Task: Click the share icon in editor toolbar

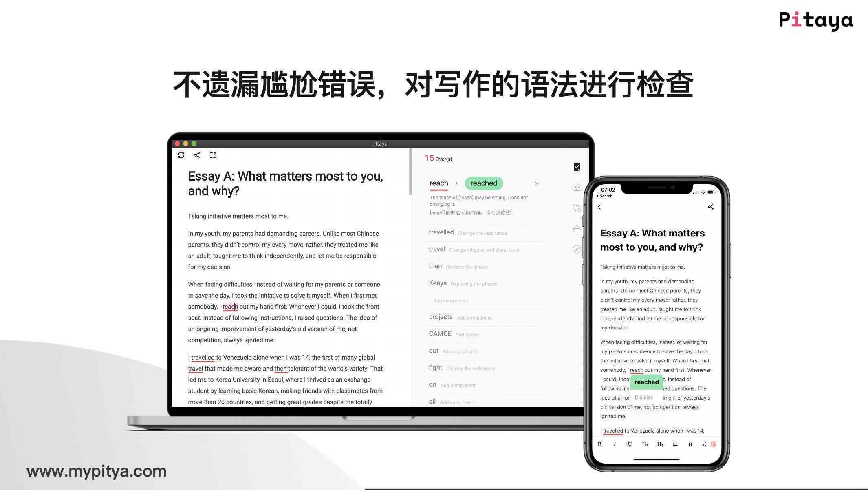Action: coord(197,155)
